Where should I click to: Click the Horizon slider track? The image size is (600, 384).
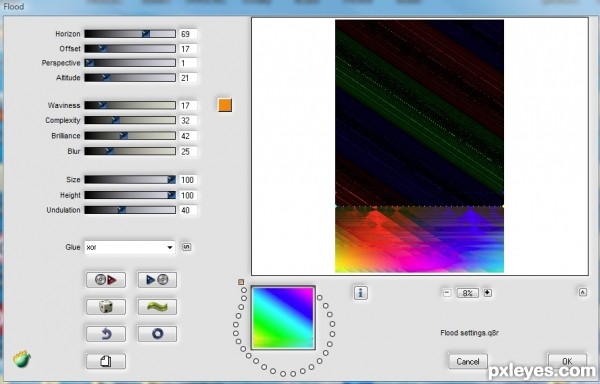point(130,34)
